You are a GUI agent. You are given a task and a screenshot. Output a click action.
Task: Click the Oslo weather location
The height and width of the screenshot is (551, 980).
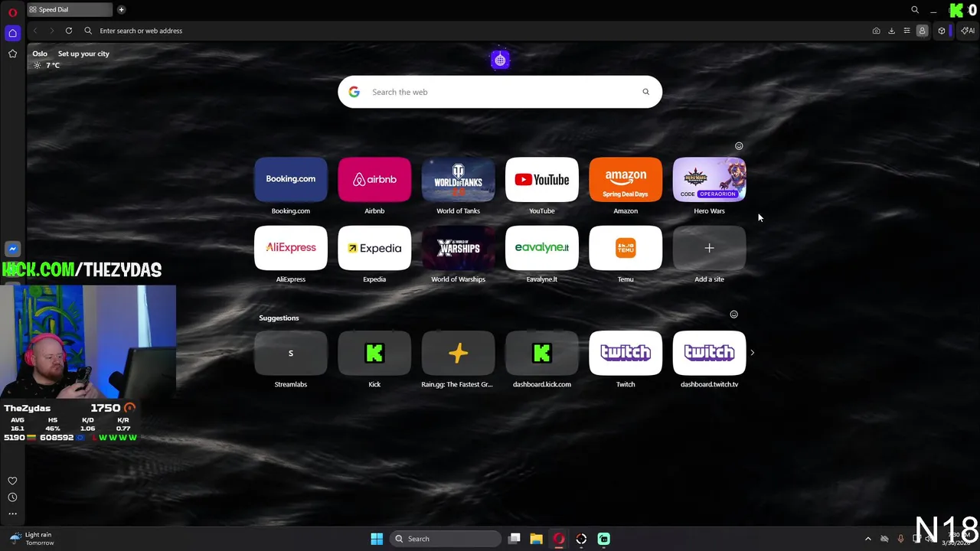point(40,54)
